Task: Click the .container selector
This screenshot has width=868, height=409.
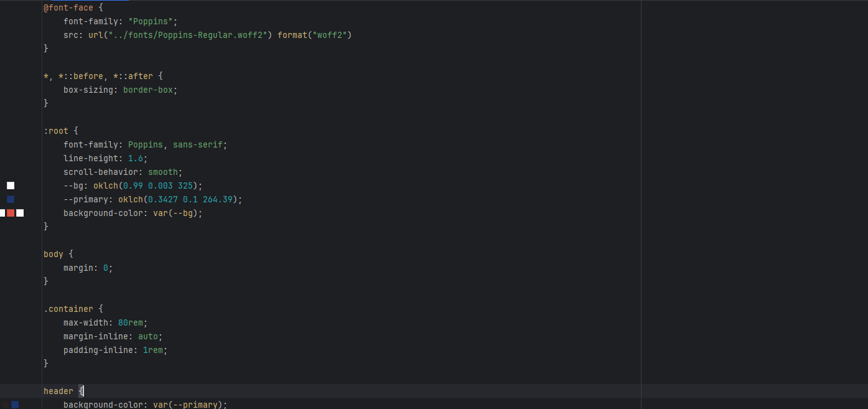Action: point(68,309)
